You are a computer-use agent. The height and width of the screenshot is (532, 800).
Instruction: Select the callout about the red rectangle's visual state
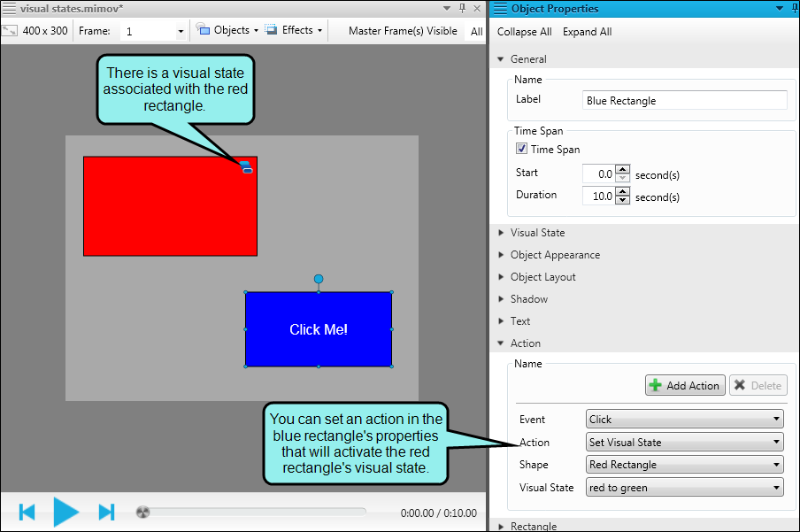(x=175, y=89)
